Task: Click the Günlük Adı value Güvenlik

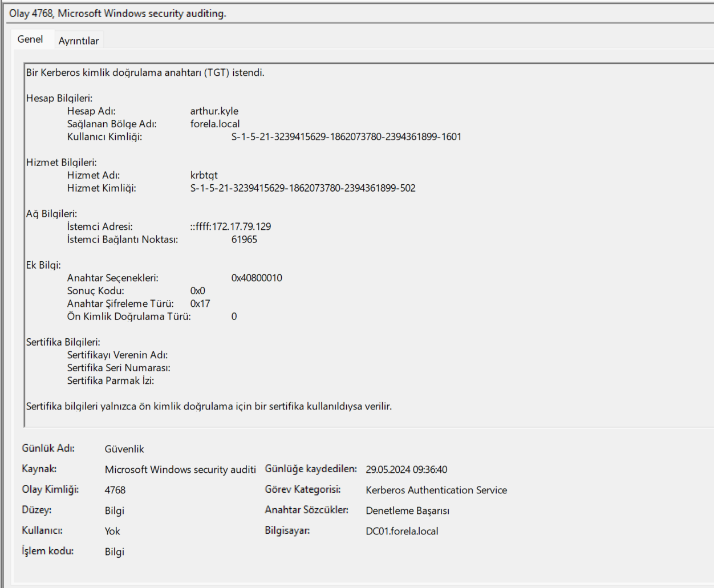Action: pyautogui.click(x=124, y=449)
